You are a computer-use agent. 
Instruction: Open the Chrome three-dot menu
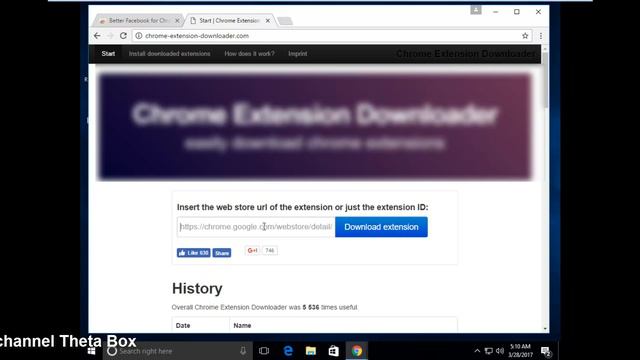click(541, 36)
